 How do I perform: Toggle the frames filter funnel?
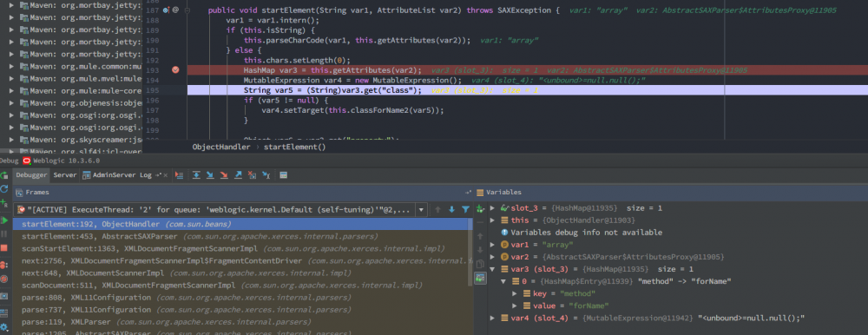[465, 209]
